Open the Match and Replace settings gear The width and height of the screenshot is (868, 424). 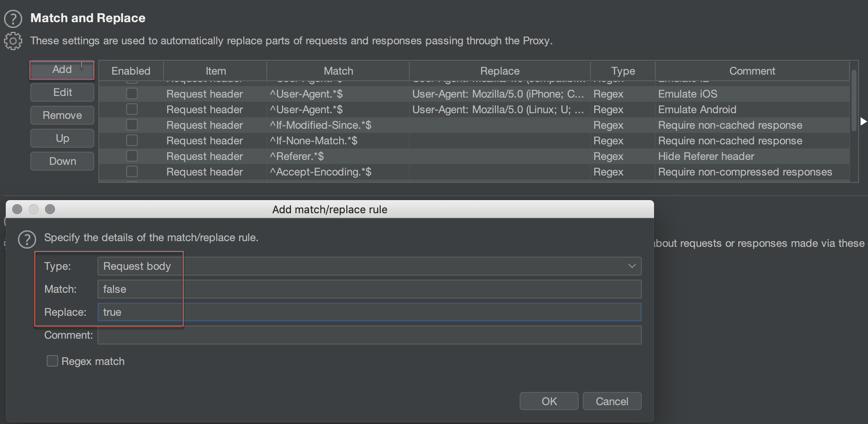tap(13, 41)
